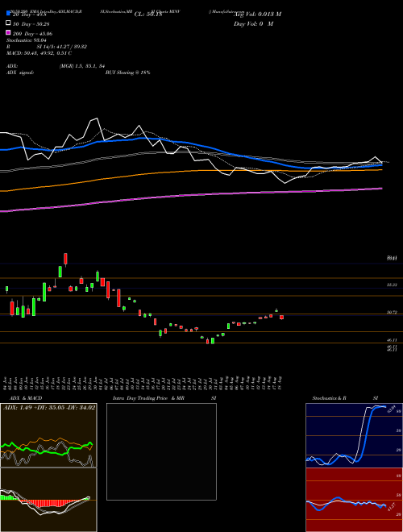Click the 50.72 price level axis label
Screen dimensions: 403x532
click(x=392, y=312)
